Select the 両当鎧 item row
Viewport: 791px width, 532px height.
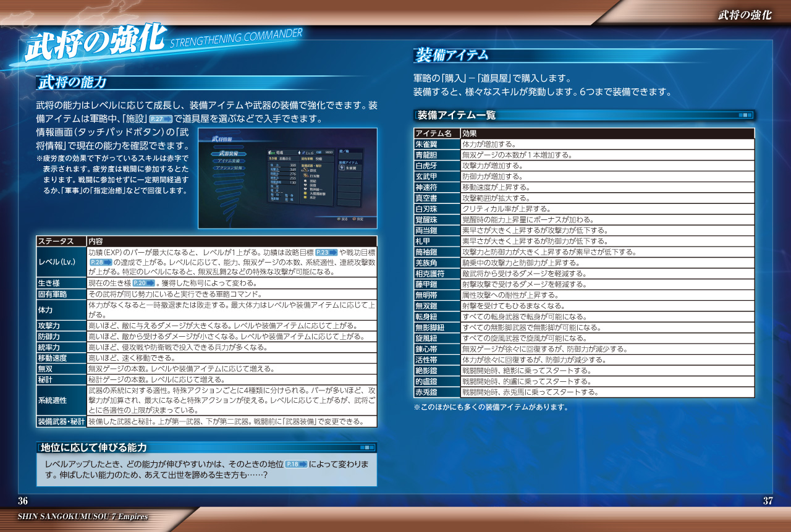pos(584,230)
